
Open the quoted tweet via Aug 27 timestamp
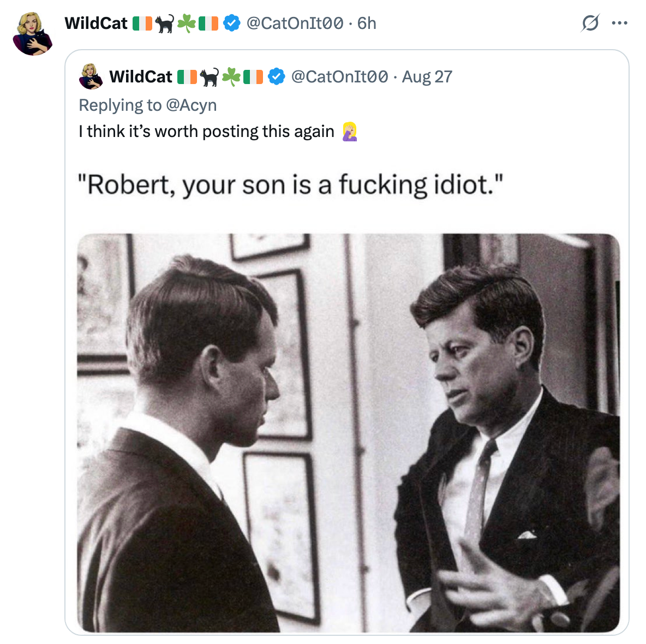click(427, 76)
